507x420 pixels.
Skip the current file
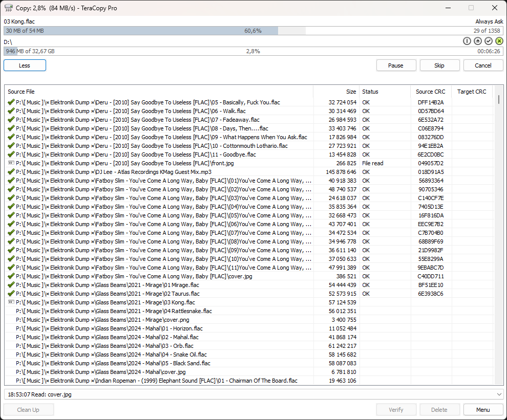click(x=439, y=65)
